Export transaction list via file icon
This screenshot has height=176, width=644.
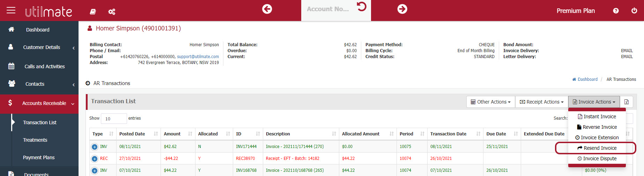[x=627, y=102]
